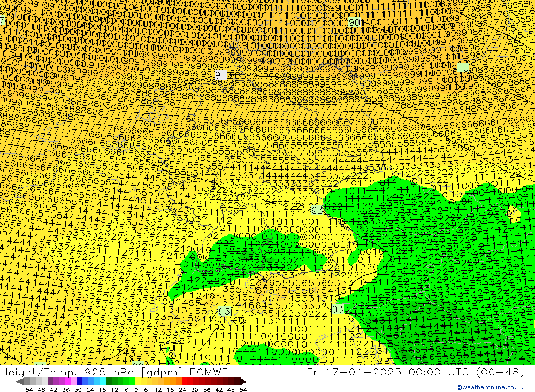Image resolution: width=535 pixels, height=392 pixels.
Task: Click the dark blue swatch in the legend
Action: (79, 382)
